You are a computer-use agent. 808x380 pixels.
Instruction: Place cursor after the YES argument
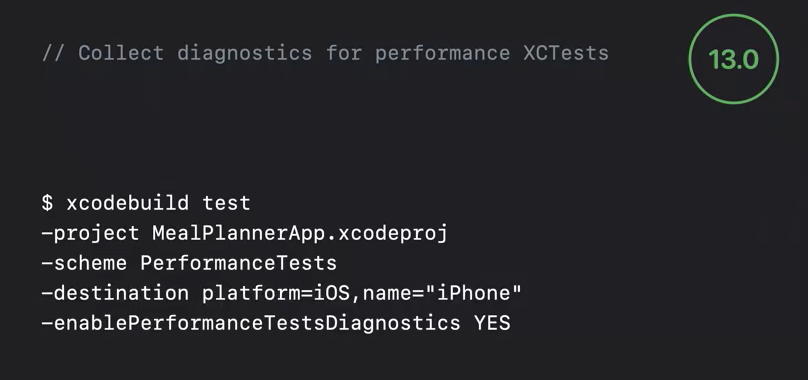[x=512, y=323]
